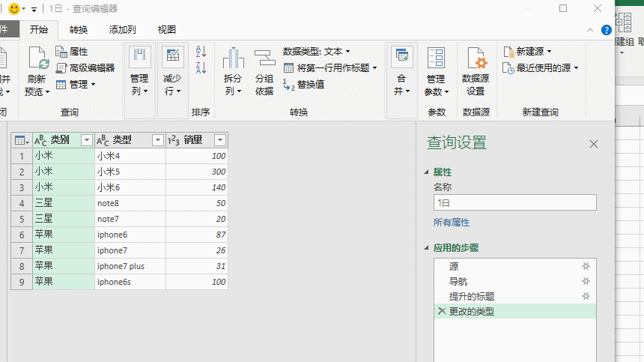Select the 源 applied step

click(514, 266)
